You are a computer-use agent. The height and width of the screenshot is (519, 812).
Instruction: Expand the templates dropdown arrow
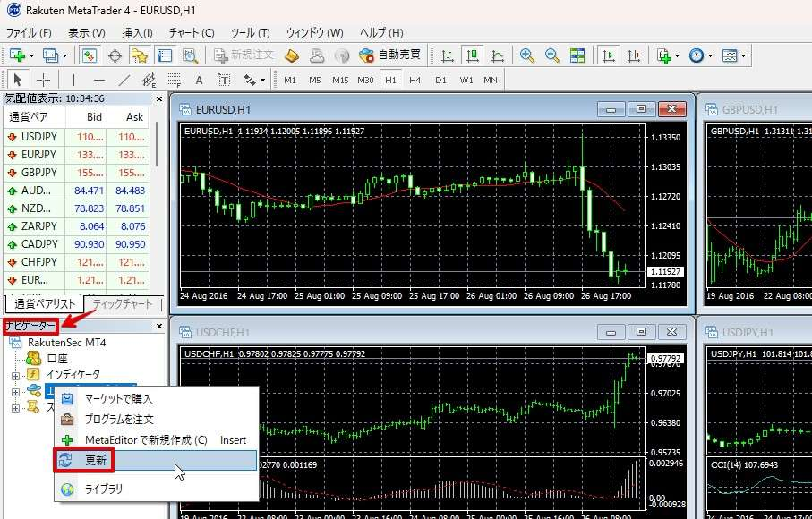point(744,55)
